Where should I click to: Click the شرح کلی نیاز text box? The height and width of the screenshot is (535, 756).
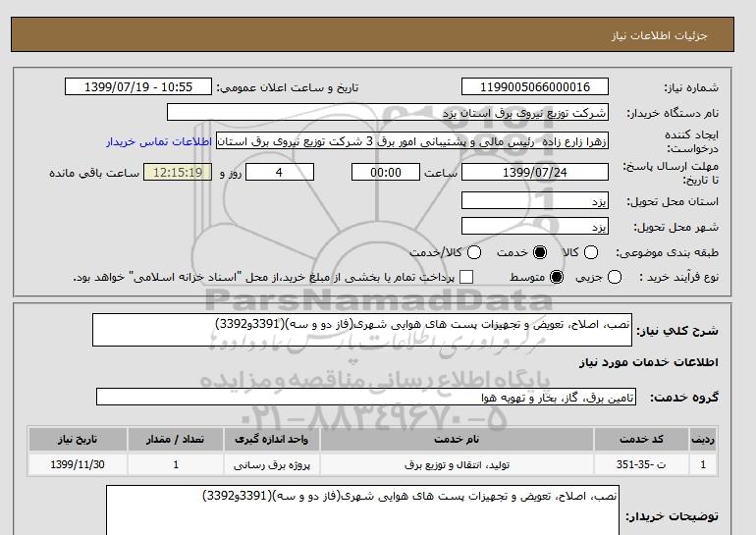point(362,330)
